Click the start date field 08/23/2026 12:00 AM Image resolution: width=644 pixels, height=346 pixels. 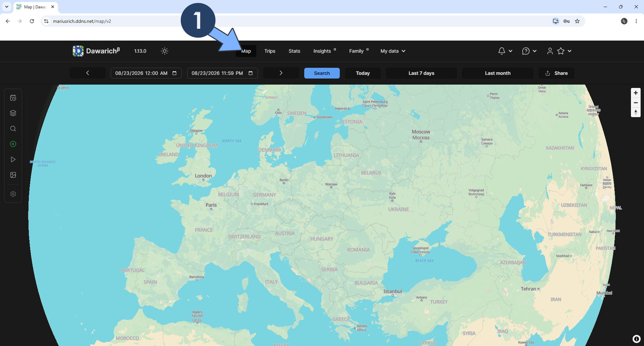[x=146, y=73]
